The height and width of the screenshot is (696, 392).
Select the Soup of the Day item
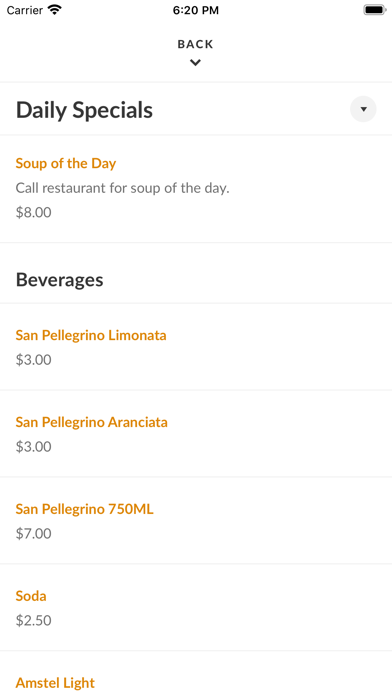pyautogui.click(x=66, y=163)
